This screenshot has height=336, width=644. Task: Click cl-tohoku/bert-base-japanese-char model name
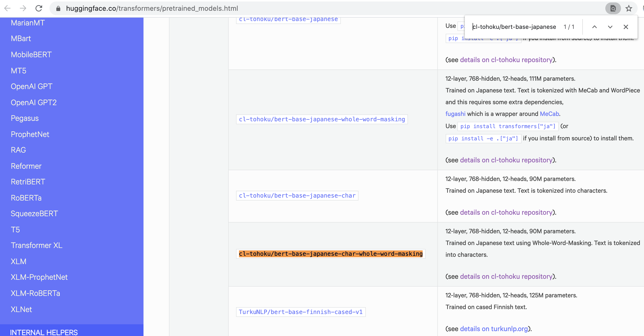coord(297,195)
